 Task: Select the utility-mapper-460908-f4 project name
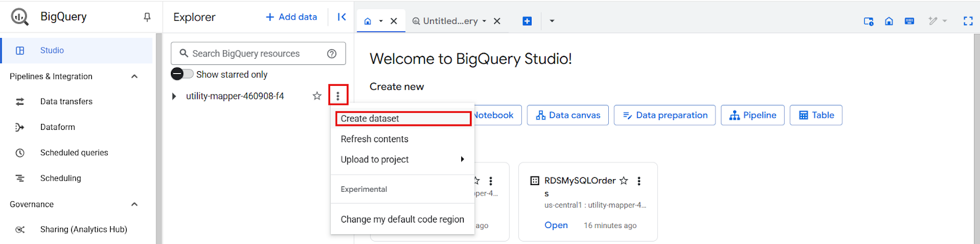[235, 96]
